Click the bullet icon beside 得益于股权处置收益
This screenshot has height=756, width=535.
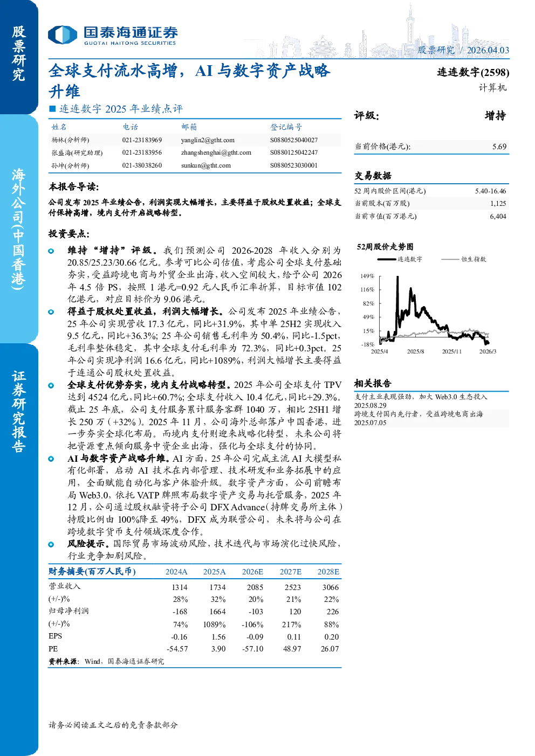[51, 312]
